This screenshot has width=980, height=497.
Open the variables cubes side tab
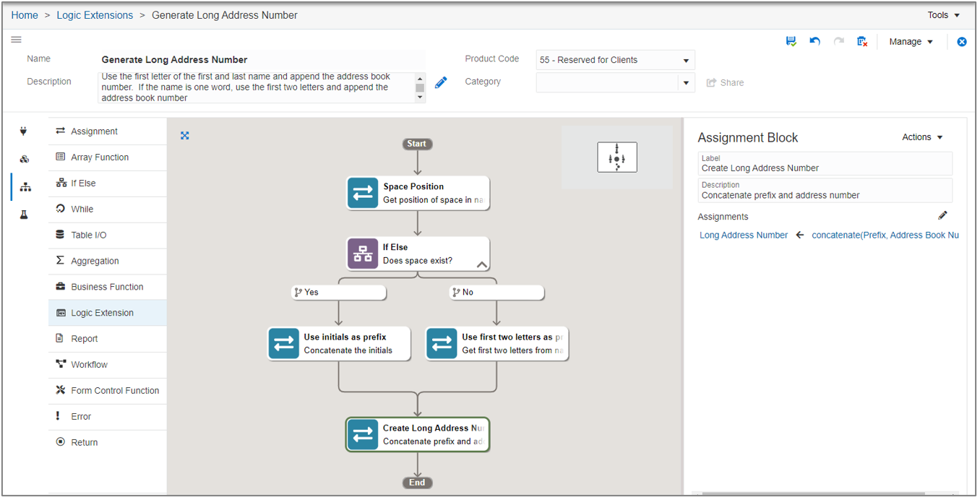click(25, 159)
